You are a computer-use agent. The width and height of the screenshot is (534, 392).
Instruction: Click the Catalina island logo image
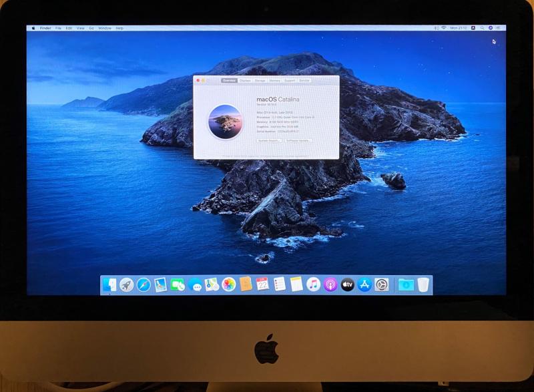[225, 122]
